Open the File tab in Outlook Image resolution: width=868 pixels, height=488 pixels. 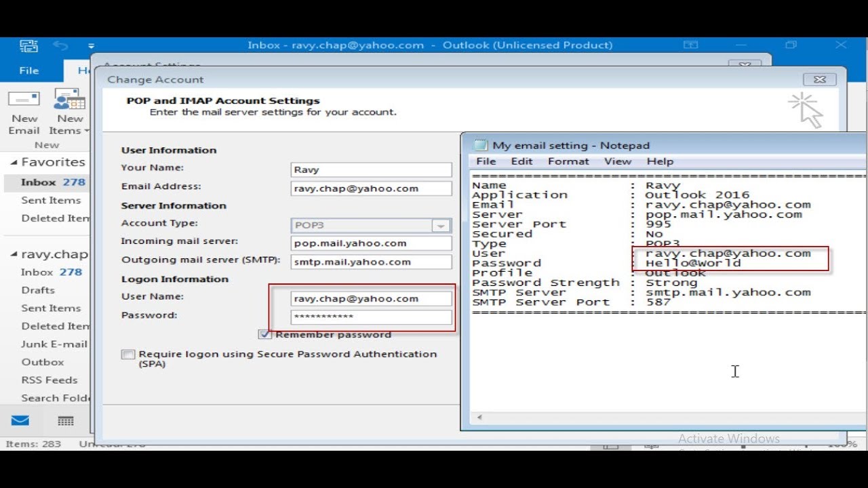(28, 70)
